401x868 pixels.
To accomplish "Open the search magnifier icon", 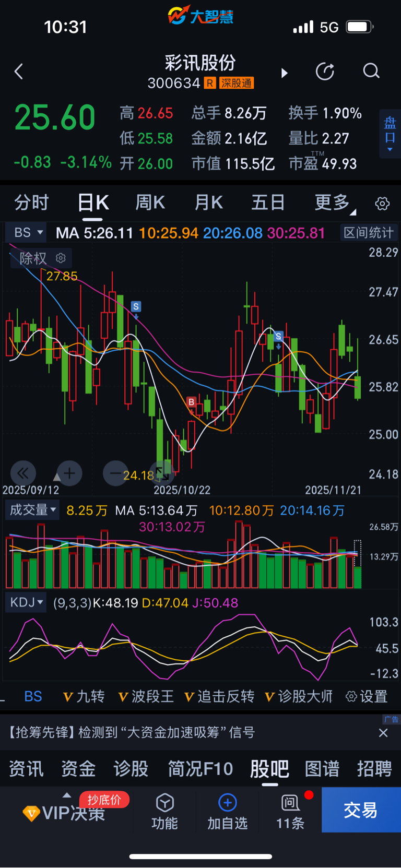I will 371,71.
